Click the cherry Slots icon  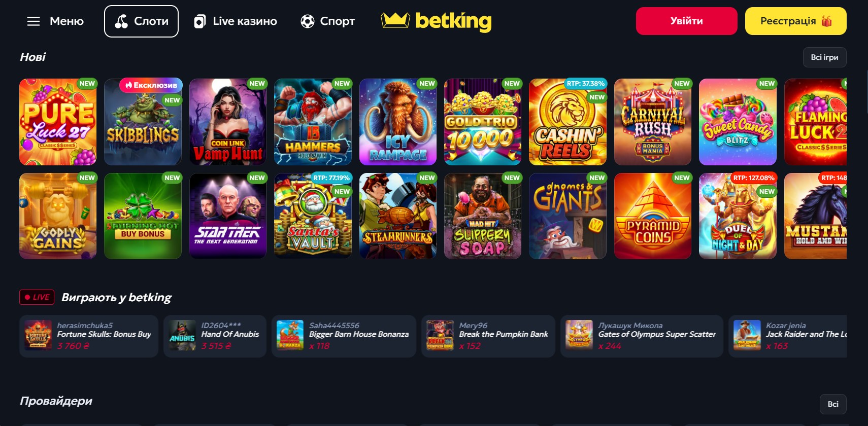point(121,21)
